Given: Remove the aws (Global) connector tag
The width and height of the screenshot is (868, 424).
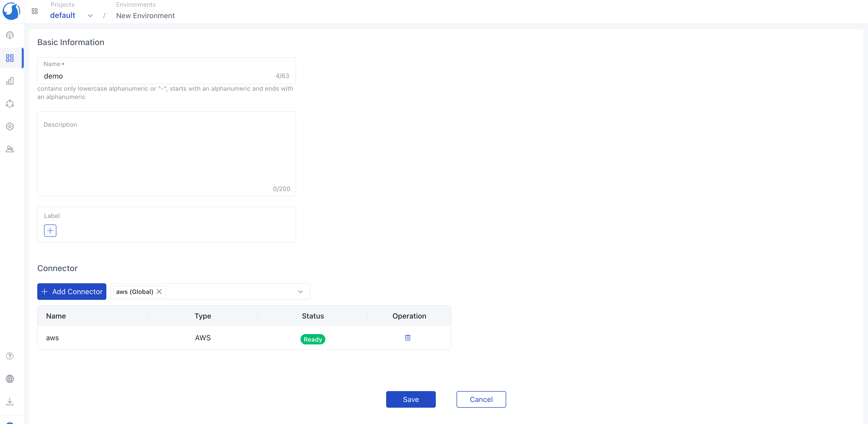Looking at the screenshot, I should point(159,292).
